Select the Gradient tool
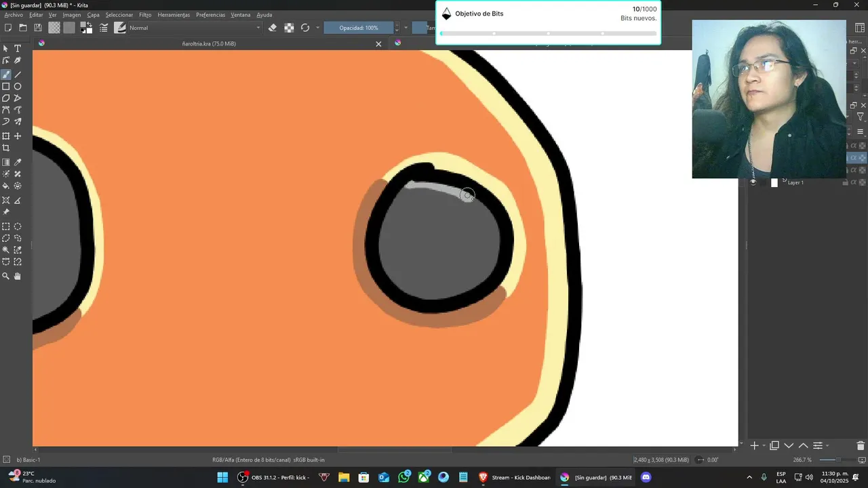The width and height of the screenshot is (868, 488). (x=6, y=162)
